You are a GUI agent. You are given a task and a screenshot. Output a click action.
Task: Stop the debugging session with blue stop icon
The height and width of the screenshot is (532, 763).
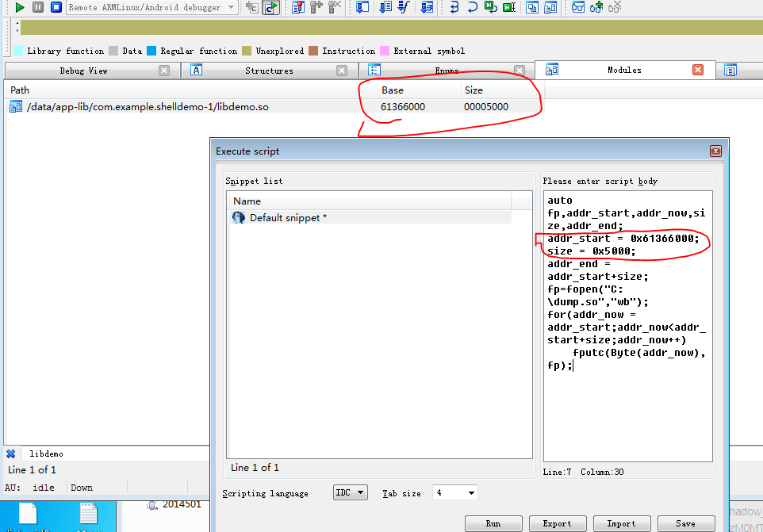click(57, 9)
